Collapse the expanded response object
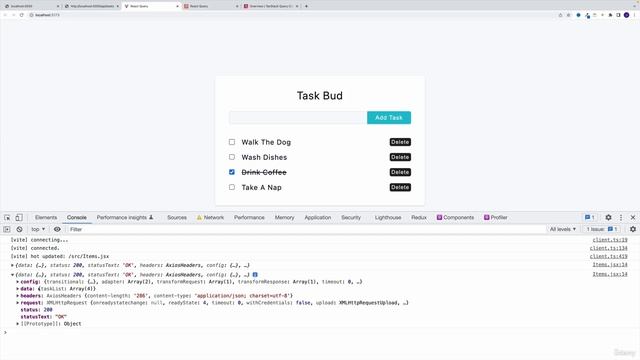 point(12,275)
